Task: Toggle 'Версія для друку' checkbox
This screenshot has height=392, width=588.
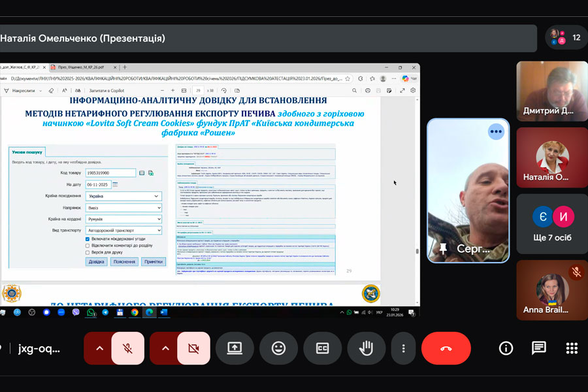Action: coord(88,252)
